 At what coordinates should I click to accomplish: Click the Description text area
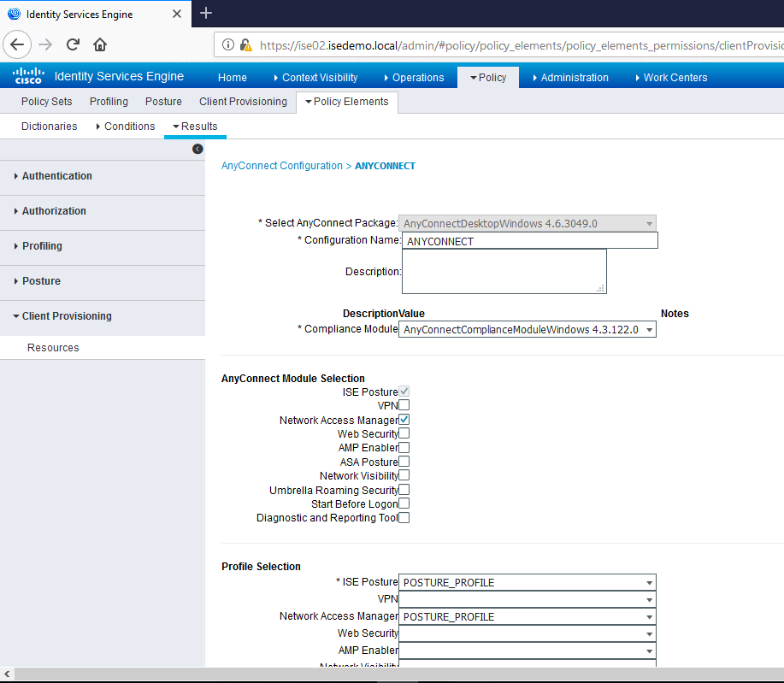tap(504, 272)
